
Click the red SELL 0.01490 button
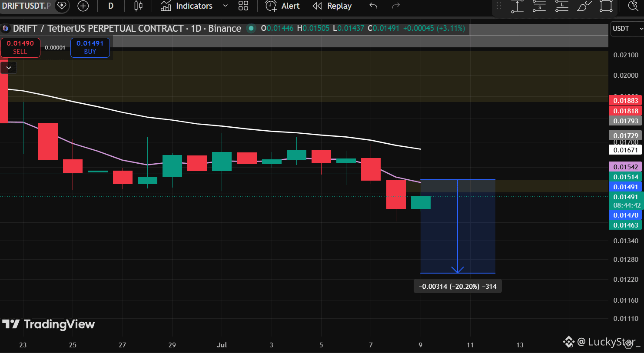coord(20,47)
